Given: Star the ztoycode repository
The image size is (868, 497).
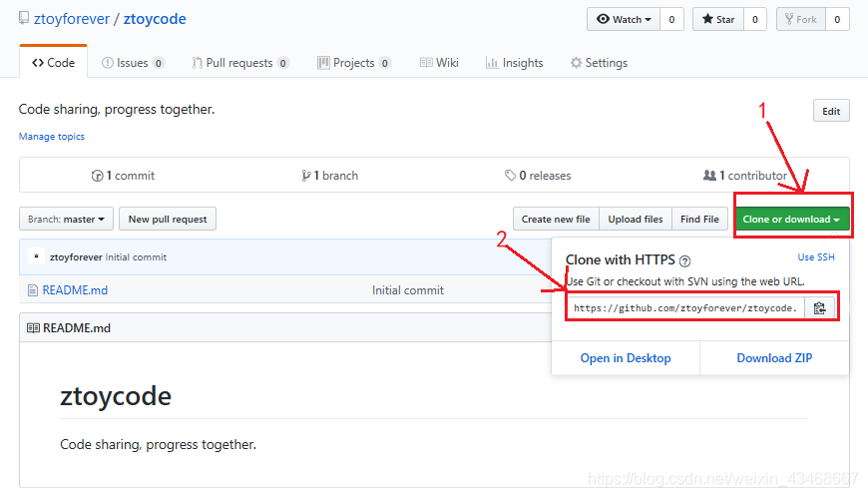Looking at the screenshot, I should tap(718, 19).
